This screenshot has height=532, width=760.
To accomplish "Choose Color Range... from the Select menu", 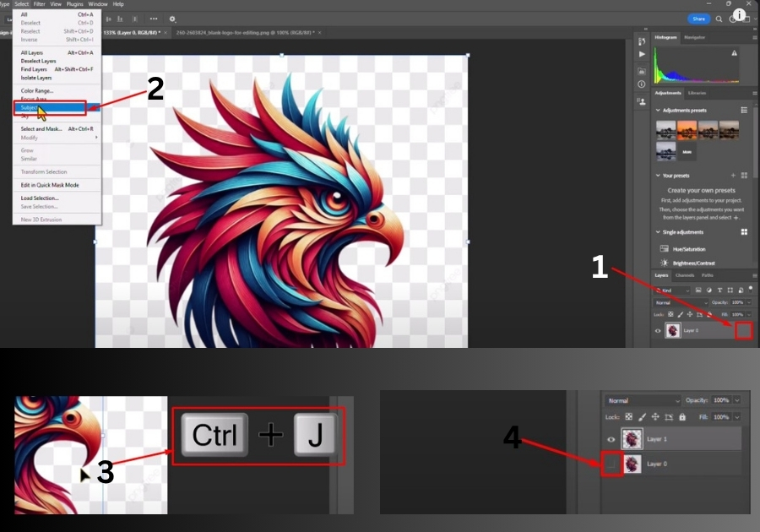I will (x=37, y=90).
